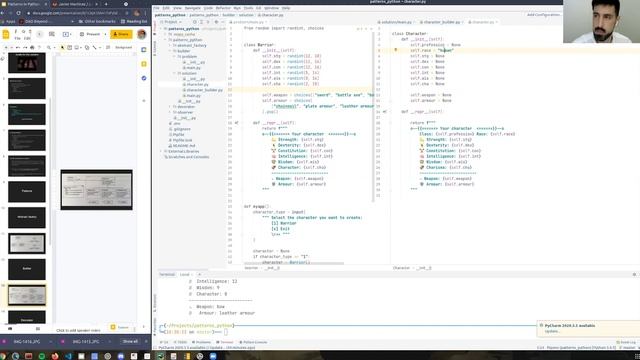
Task: Switch to Patterns in Python Chrome tab
Action: pyautogui.click(x=23, y=4)
